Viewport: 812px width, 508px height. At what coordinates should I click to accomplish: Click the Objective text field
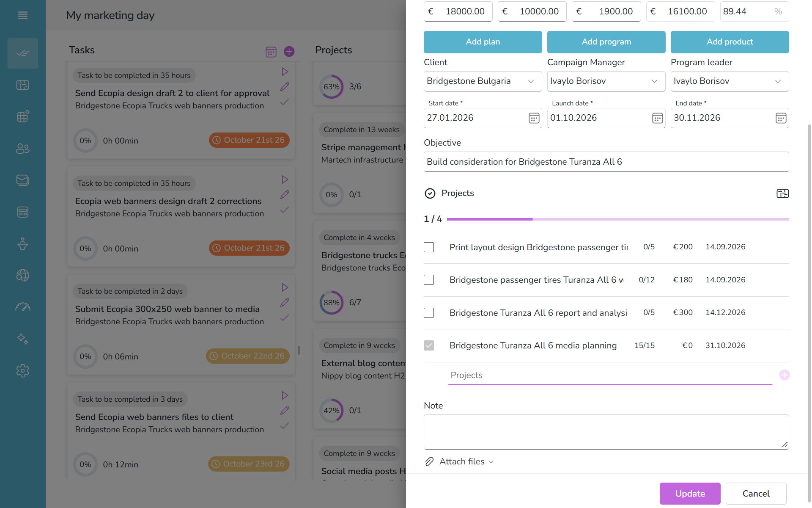pos(606,162)
